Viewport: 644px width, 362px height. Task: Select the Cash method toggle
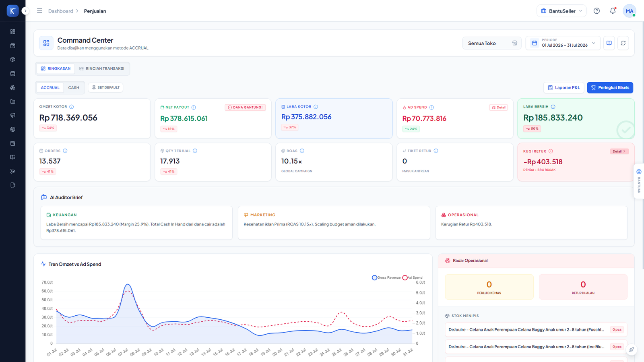(74, 87)
